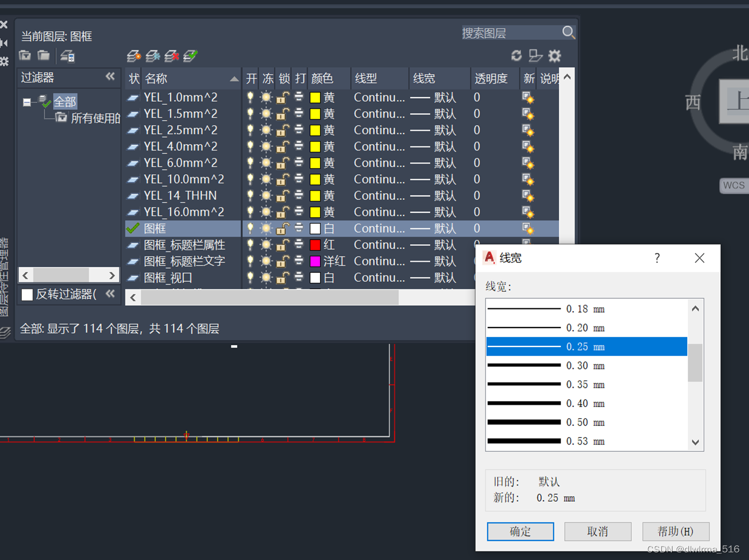Select 0.20 mm lineweight
749x560 pixels.
point(587,328)
